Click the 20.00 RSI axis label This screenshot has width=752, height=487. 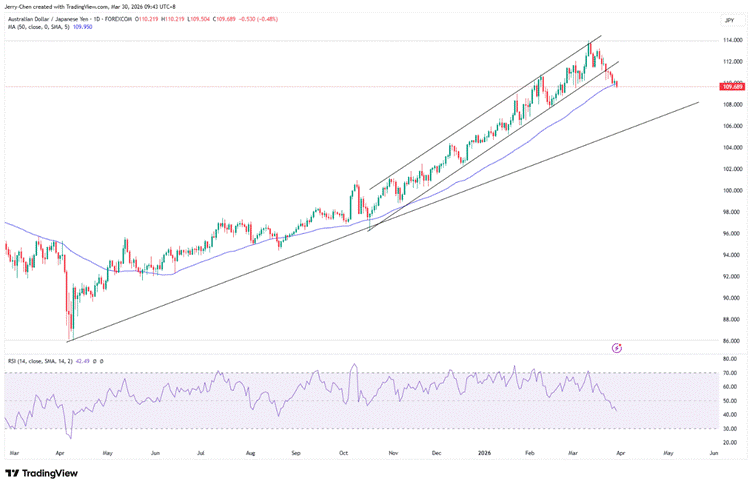[730, 442]
